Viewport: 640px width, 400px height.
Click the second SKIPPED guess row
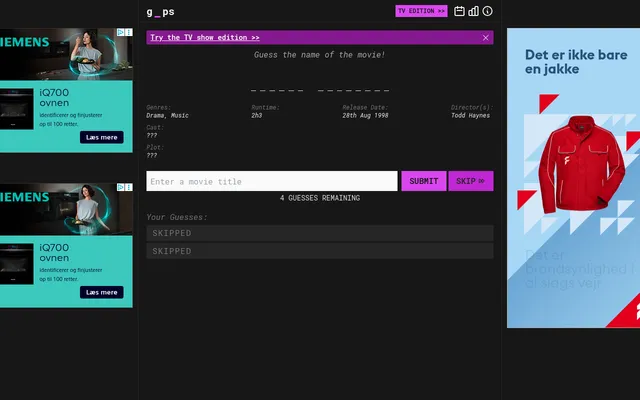pyautogui.click(x=320, y=251)
